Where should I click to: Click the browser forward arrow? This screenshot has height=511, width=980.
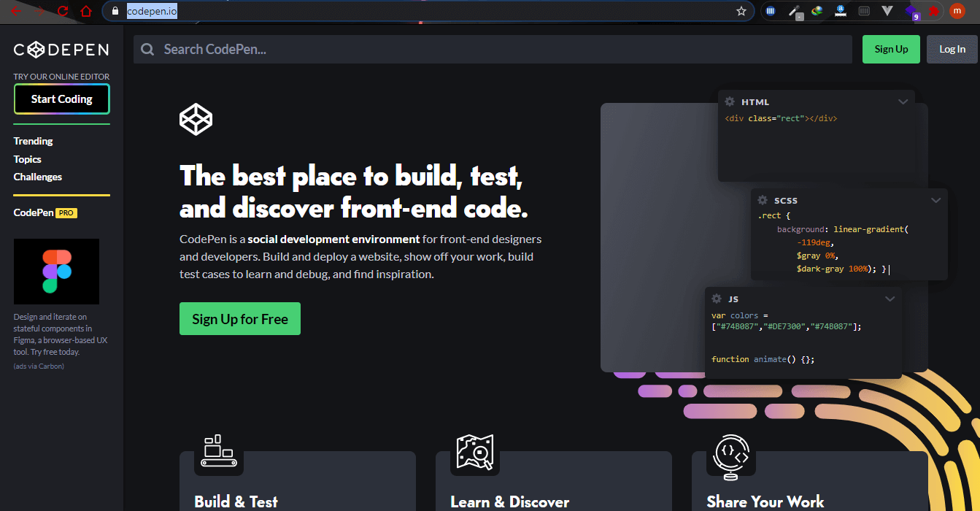click(39, 11)
